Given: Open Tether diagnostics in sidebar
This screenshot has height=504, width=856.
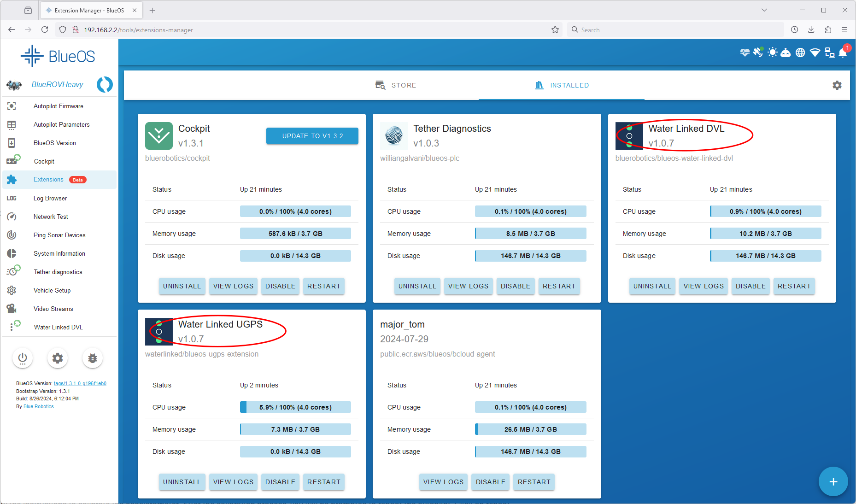Looking at the screenshot, I should (59, 272).
